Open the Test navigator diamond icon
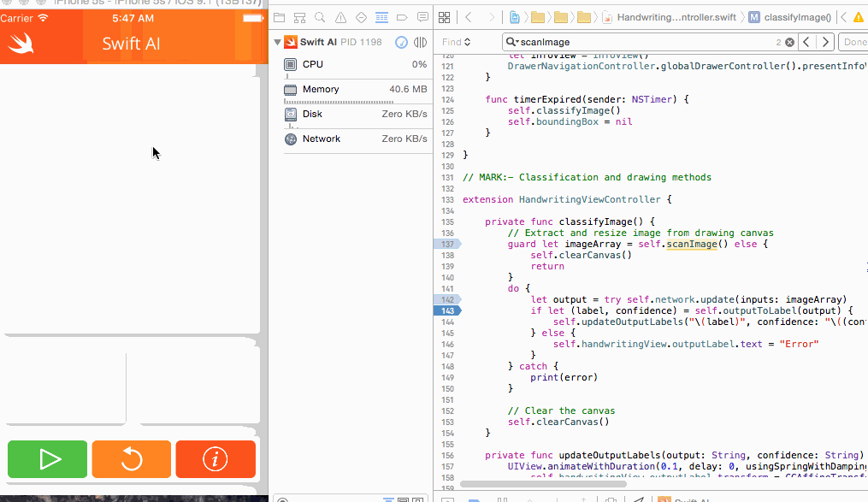This screenshot has height=502, width=868. pos(361,18)
